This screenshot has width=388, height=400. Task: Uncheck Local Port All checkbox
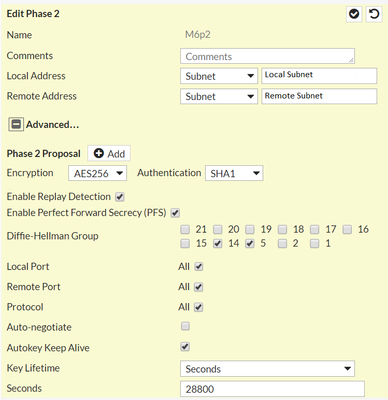(x=199, y=267)
